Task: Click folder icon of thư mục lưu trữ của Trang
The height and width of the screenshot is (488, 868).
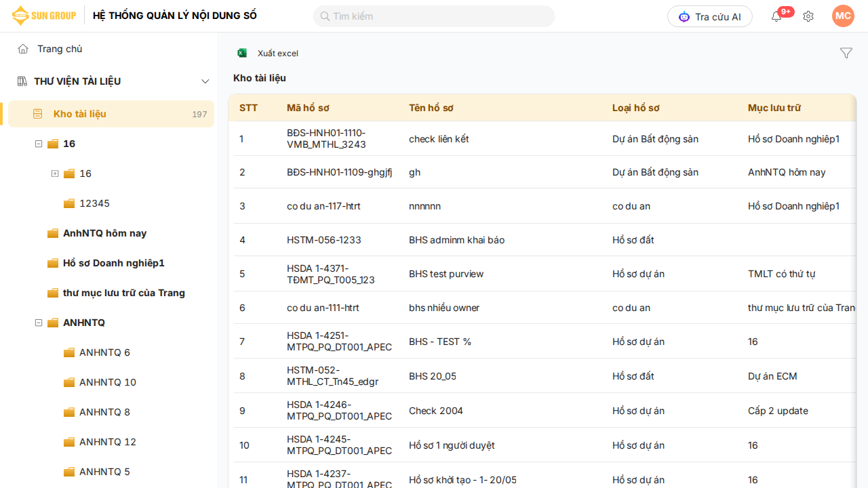Action: pos(52,293)
